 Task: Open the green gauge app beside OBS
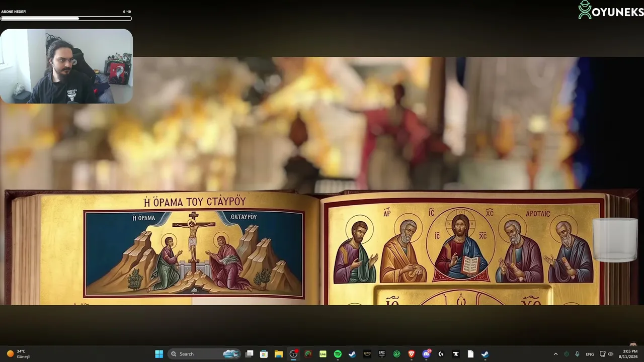308,354
